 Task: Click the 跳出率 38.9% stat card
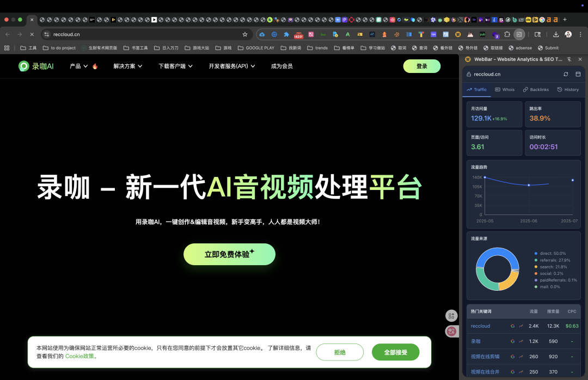tap(553, 114)
